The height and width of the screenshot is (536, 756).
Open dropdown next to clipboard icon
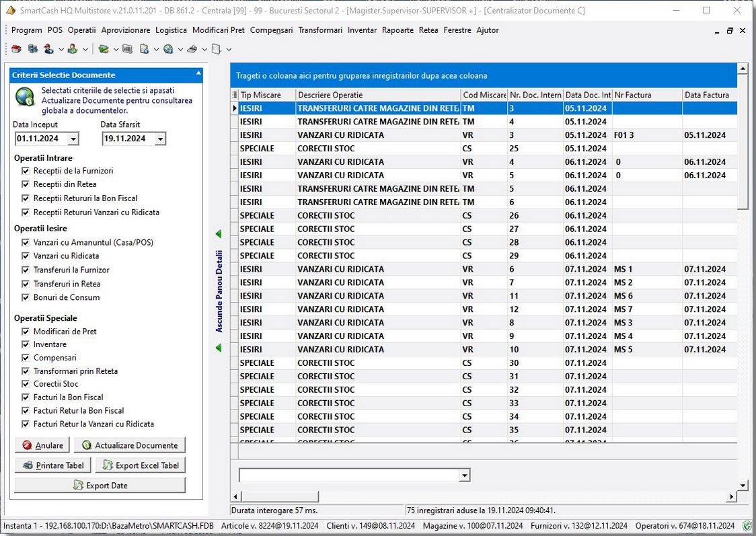point(156,49)
